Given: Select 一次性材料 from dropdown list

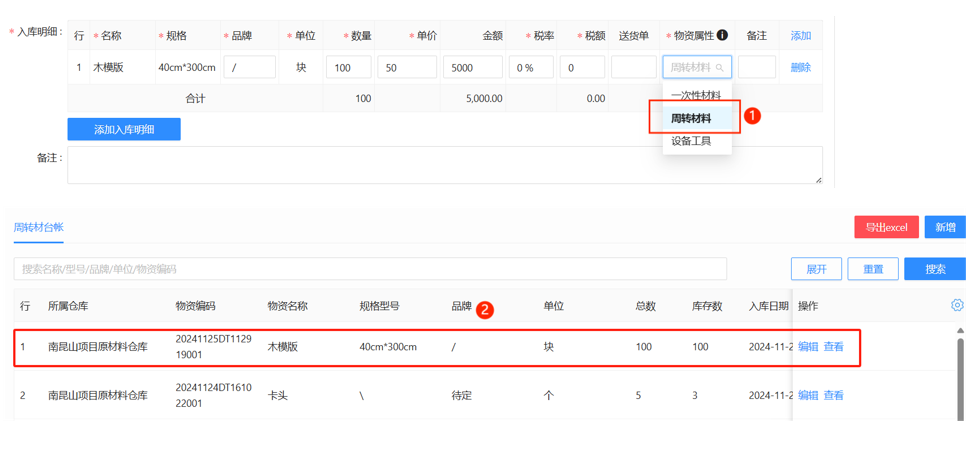Looking at the screenshot, I should point(696,95).
